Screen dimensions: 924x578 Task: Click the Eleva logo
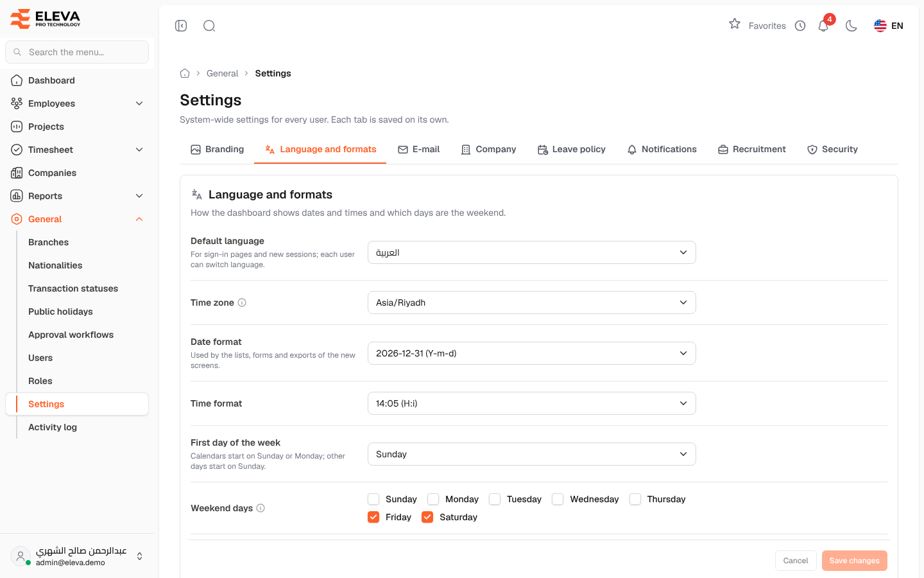pos(45,19)
